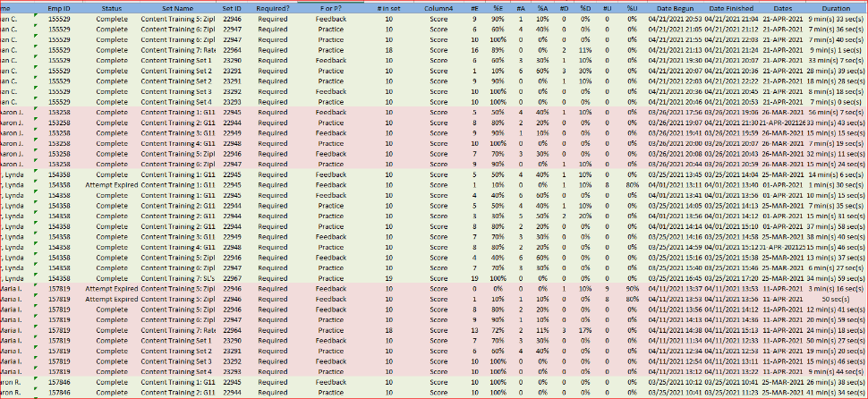Click the '90%' cell in %U column
Screen dimensions: 868x399
coord(632,288)
